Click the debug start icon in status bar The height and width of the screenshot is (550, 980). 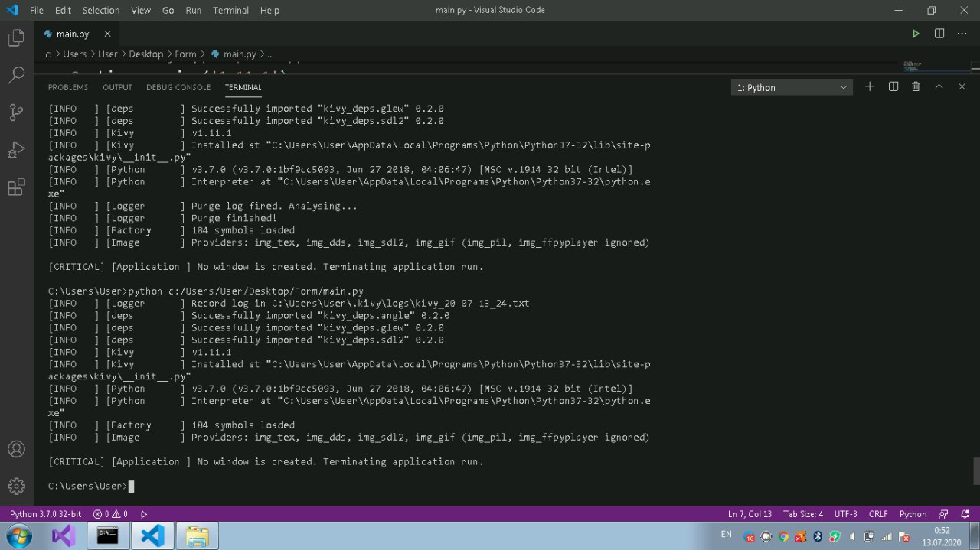(x=144, y=514)
